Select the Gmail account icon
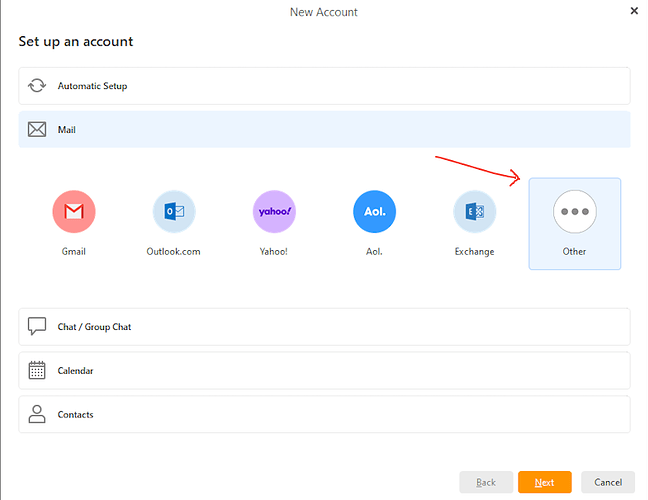The image size is (648, 500). click(x=74, y=212)
